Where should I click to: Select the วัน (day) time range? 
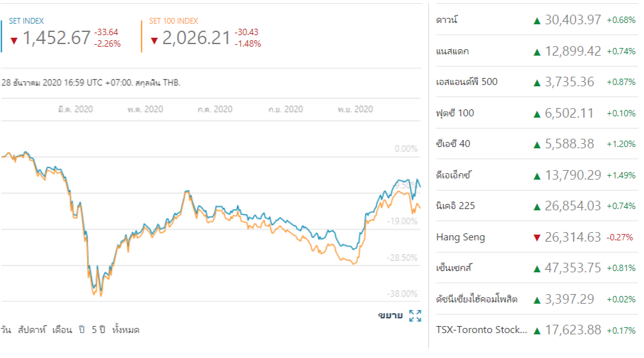(x=6, y=330)
